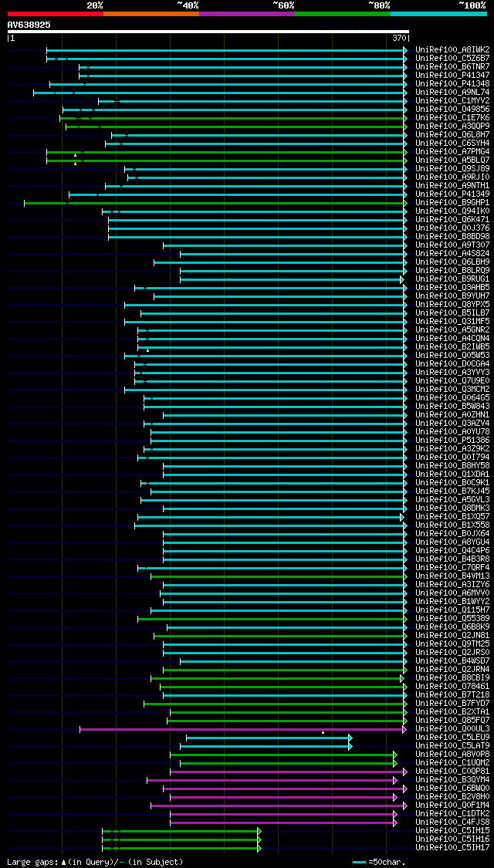The image size is (494, 868).
Task: Click UniRef100_C1E7K6 hit name
Action: [x=452, y=118]
